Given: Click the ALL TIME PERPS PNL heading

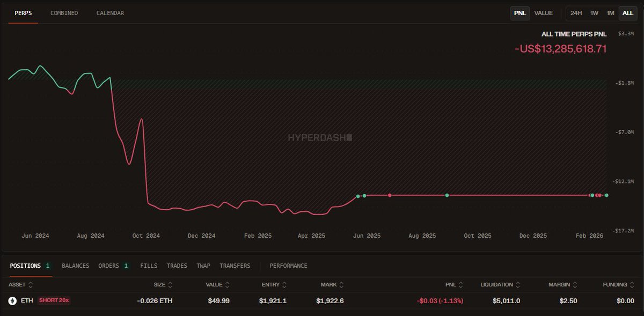Looking at the screenshot, I should click(x=574, y=34).
